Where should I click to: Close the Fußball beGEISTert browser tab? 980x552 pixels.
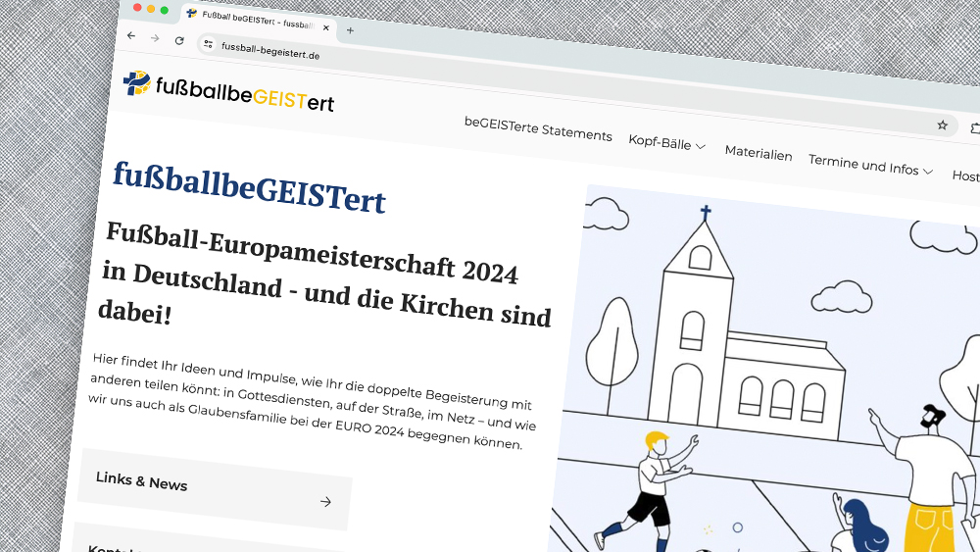pos(325,27)
